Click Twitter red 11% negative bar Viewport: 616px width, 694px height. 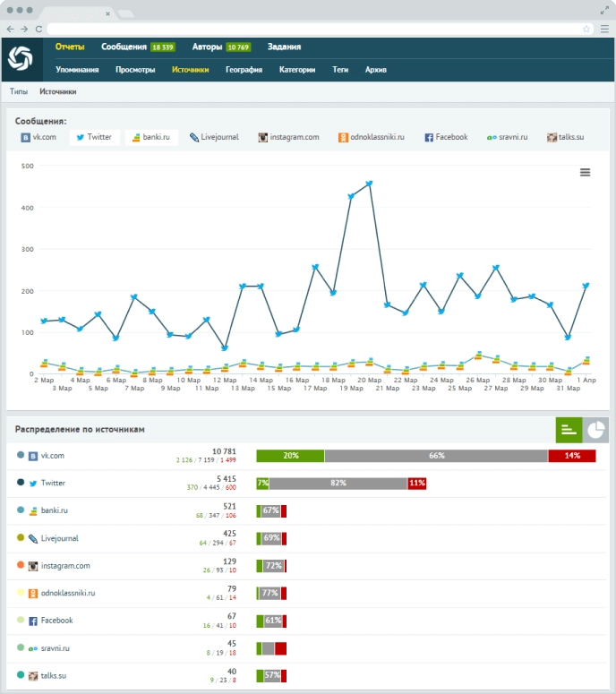tap(417, 484)
